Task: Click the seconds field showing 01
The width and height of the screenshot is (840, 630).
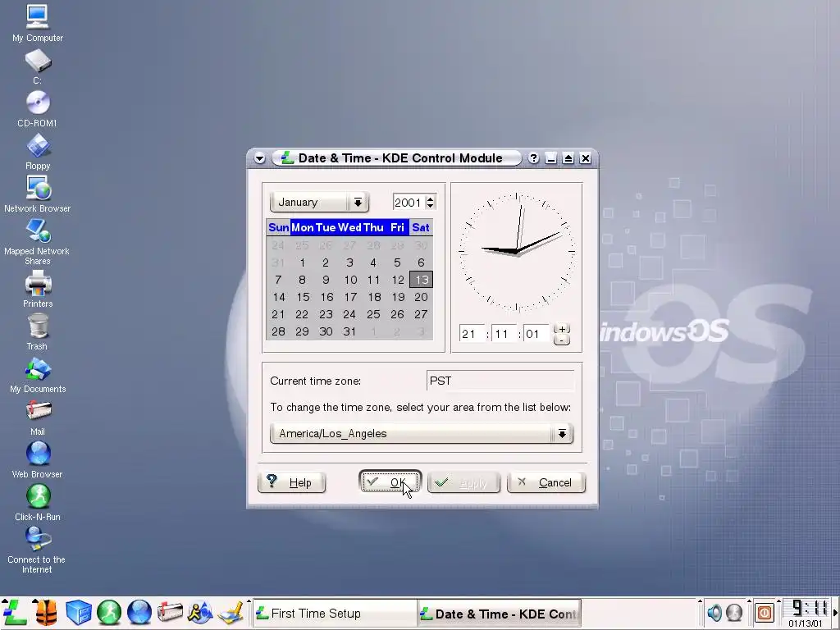Action: tap(535, 334)
